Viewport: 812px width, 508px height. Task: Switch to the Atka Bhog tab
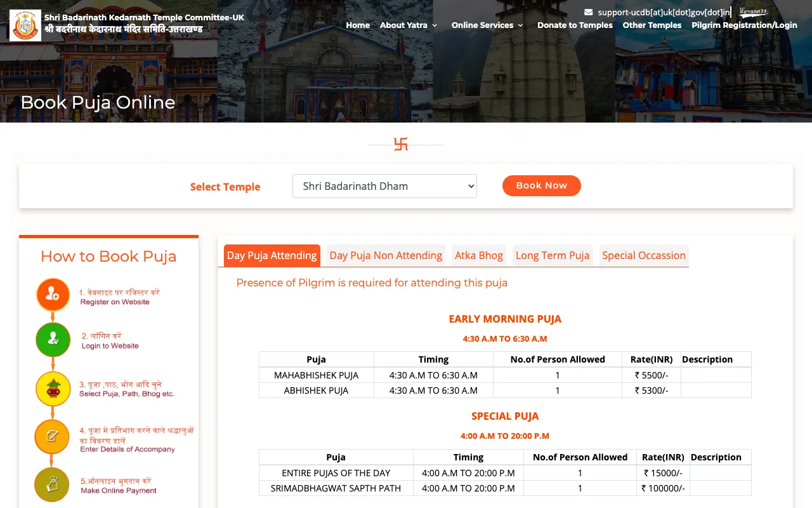(479, 255)
